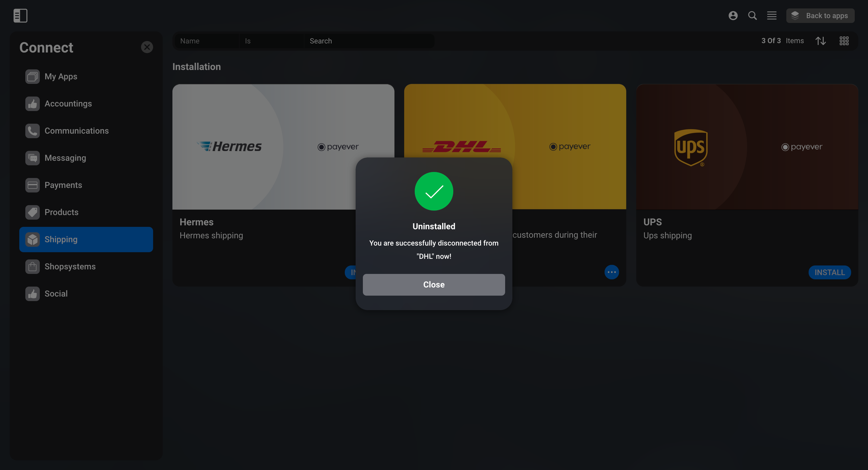Screen dimensions: 868x470
Task: Click the Hermes shipping description
Action: coord(211,235)
